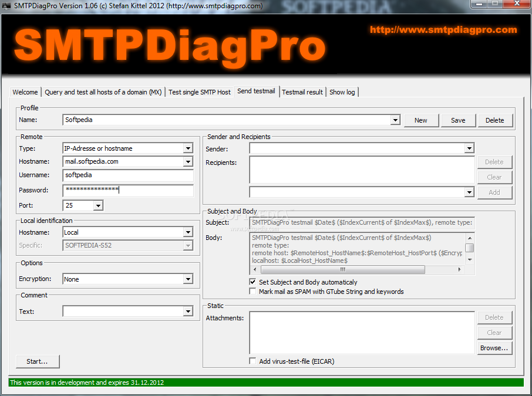Expand the Profile Name dropdown
This screenshot has height=396, width=532.
pos(395,120)
